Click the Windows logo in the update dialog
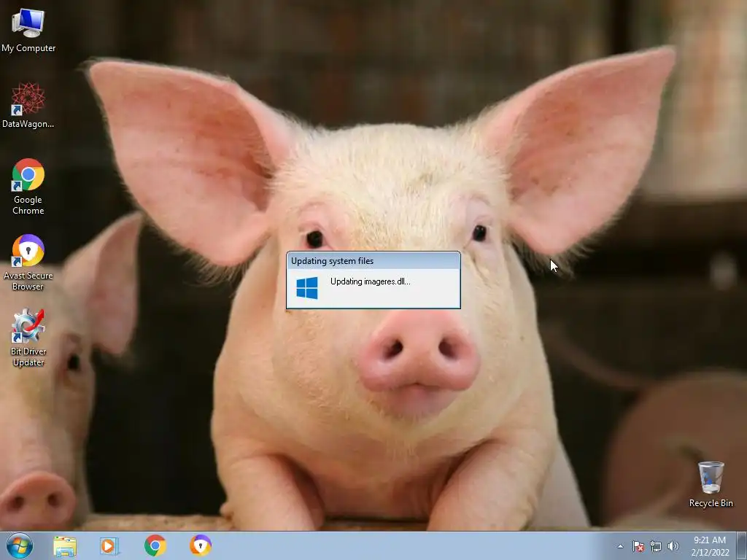Image resolution: width=747 pixels, height=560 pixels. click(x=307, y=288)
